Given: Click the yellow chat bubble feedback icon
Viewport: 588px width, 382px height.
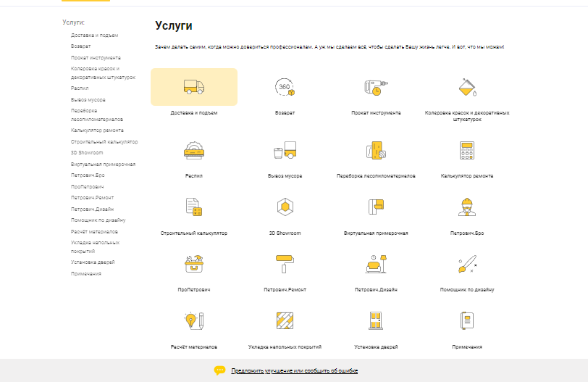Looking at the screenshot, I should (220, 370).
